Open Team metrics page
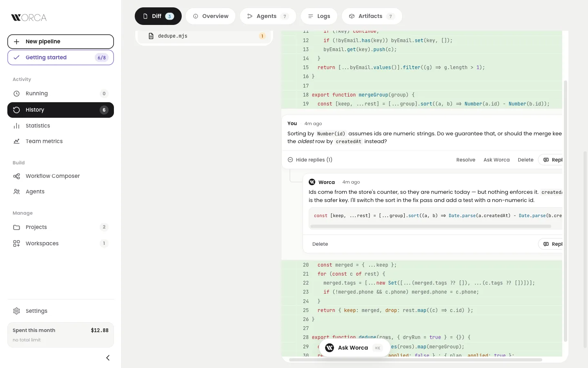Screen dimensions: 588x368 (x=60, y=141)
